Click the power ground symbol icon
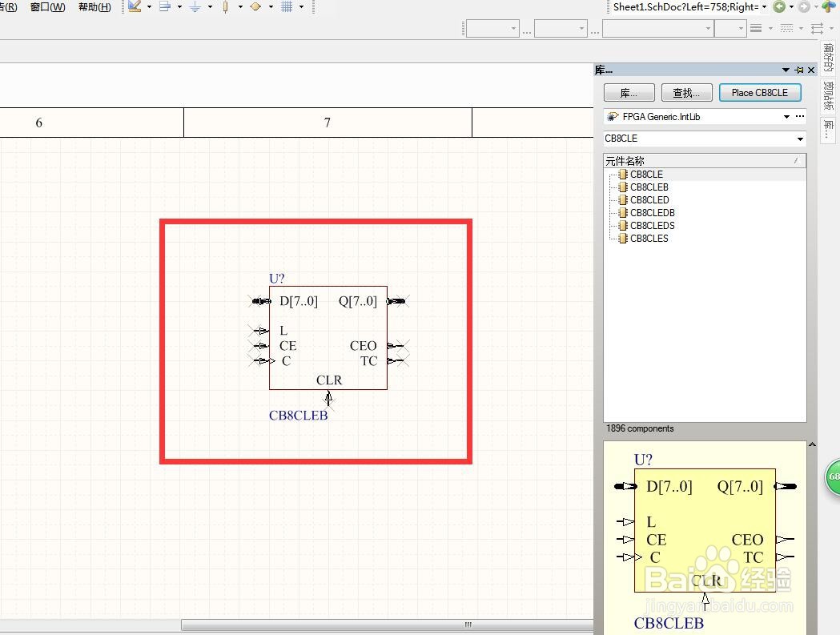This screenshot has width=840, height=635. (195, 7)
